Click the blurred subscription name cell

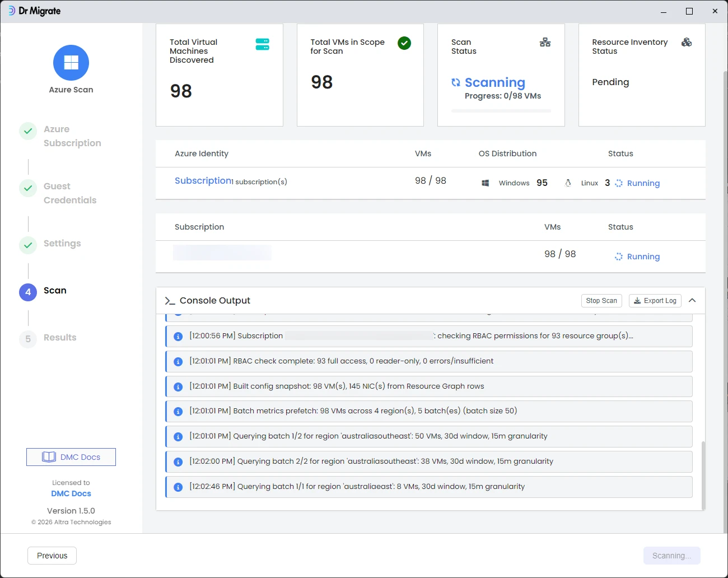point(222,253)
